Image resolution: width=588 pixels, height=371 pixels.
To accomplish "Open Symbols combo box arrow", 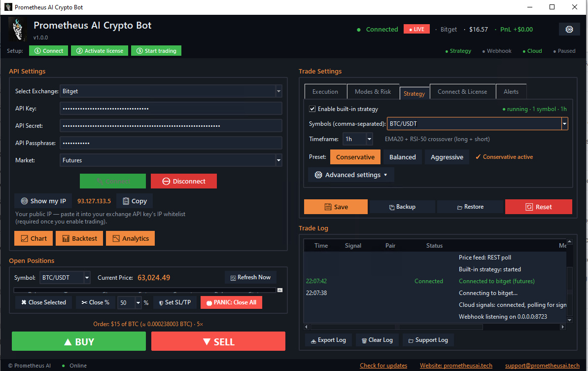I will [564, 124].
